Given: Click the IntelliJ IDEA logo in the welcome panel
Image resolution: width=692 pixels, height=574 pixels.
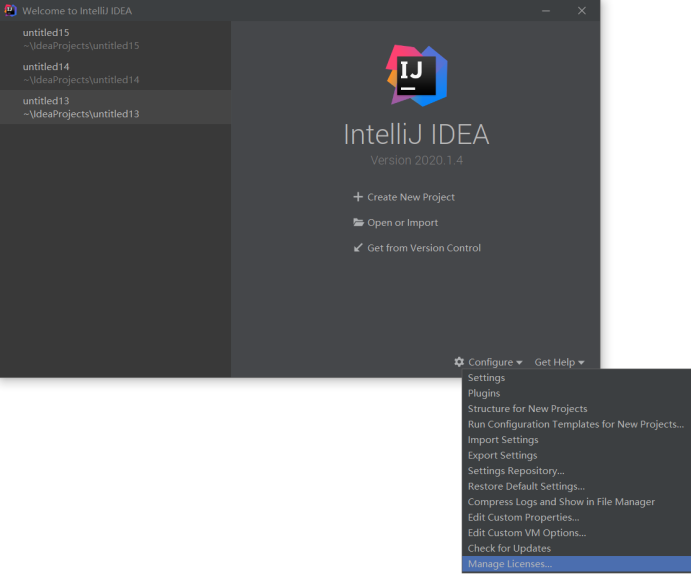Looking at the screenshot, I should (417, 75).
